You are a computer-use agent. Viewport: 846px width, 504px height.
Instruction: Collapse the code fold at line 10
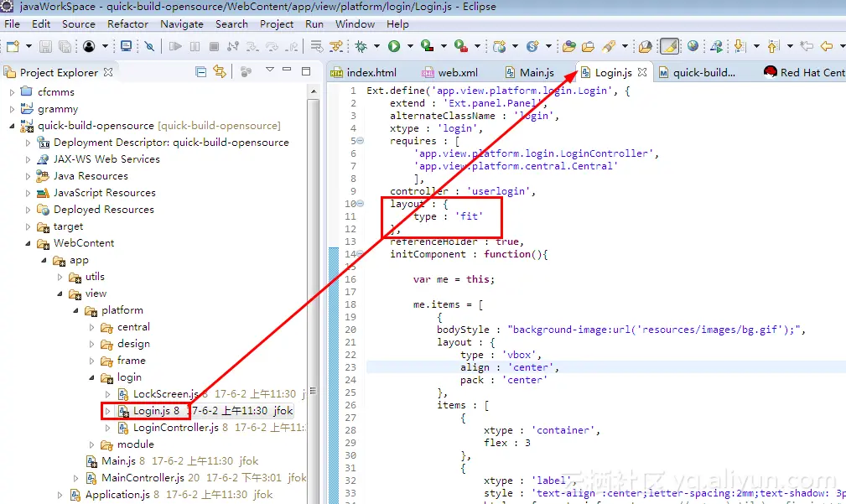click(360, 204)
